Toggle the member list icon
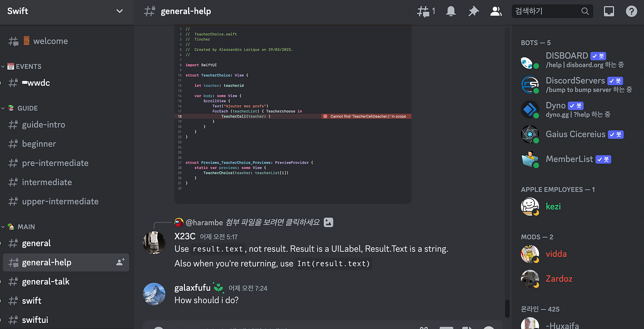 point(496,12)
